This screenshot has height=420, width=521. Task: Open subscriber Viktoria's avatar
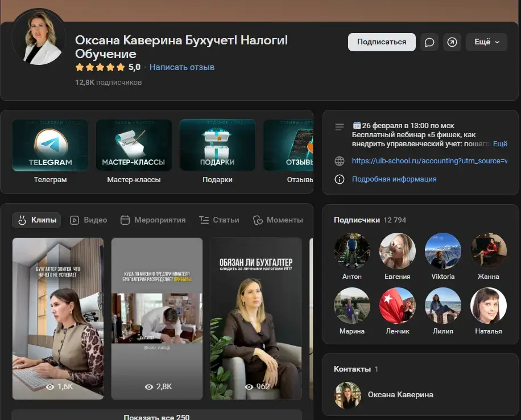(x=443, y=251)
